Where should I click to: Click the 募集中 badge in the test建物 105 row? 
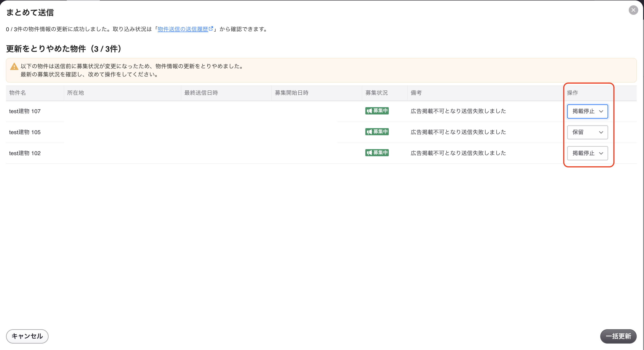[x=377, y=132]
